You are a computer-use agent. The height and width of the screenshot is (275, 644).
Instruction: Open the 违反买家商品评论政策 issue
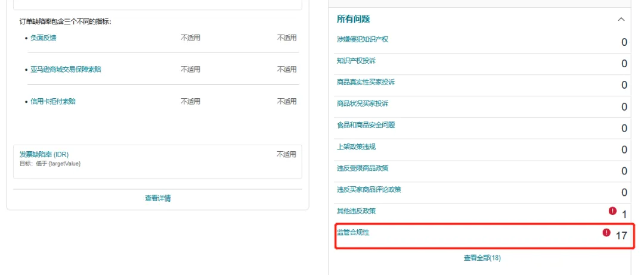369,189
